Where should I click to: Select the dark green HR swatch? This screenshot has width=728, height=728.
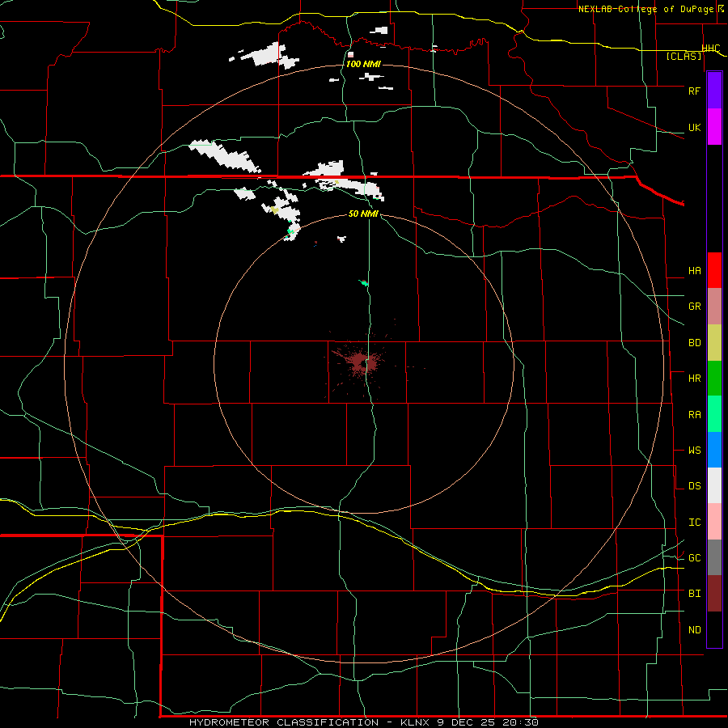(714, 378)
